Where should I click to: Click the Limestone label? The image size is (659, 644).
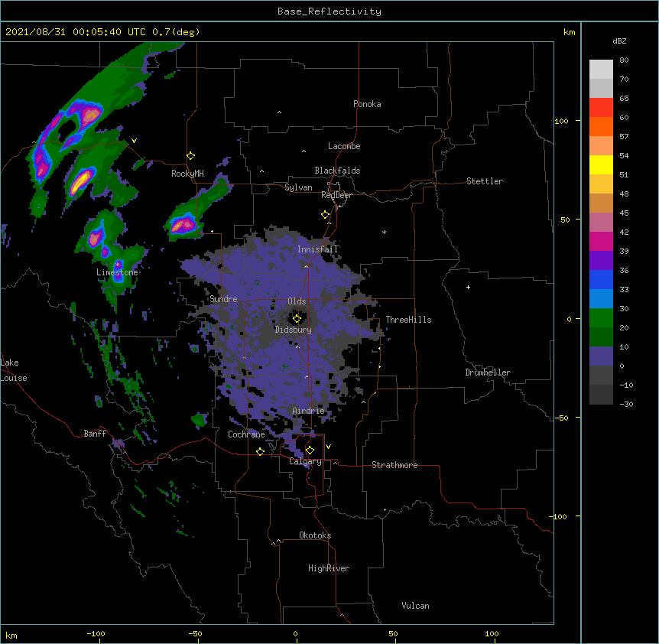117,272
